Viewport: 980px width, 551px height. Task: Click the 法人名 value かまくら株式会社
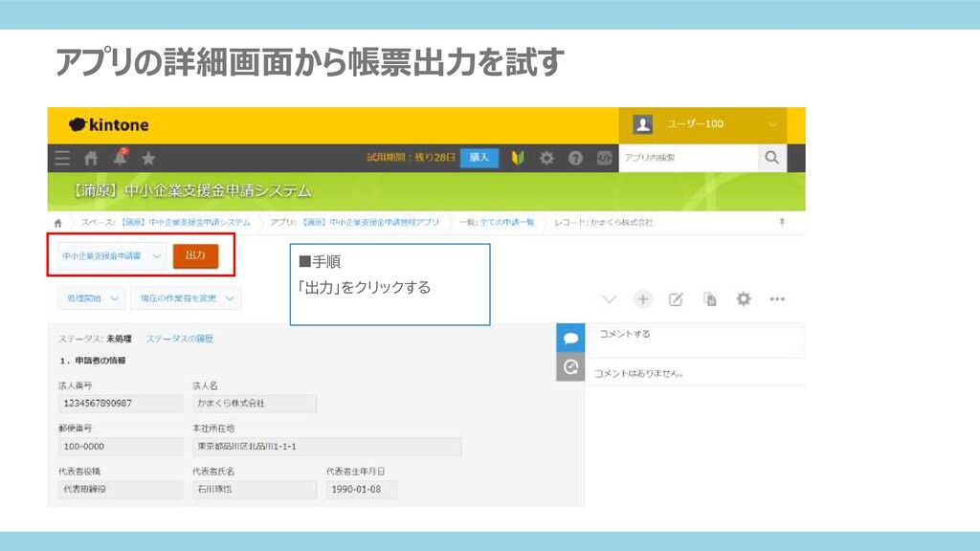[x=255, y=404]
